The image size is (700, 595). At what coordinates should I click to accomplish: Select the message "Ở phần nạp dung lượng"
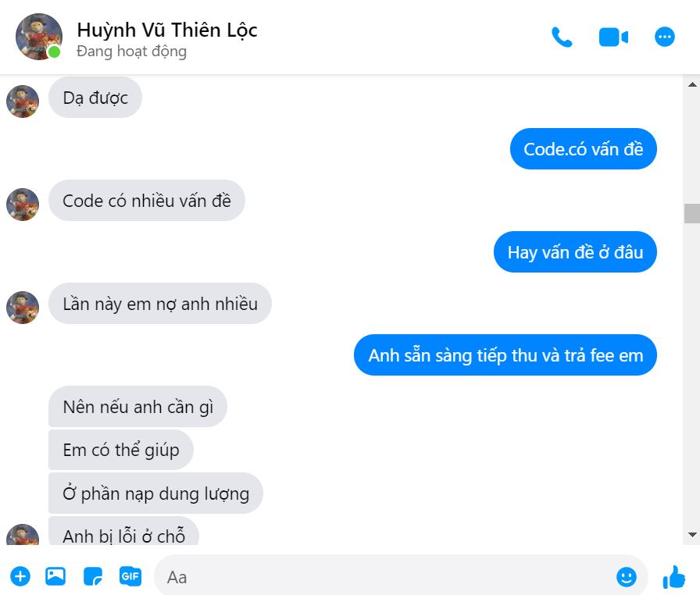coord(155,493)
